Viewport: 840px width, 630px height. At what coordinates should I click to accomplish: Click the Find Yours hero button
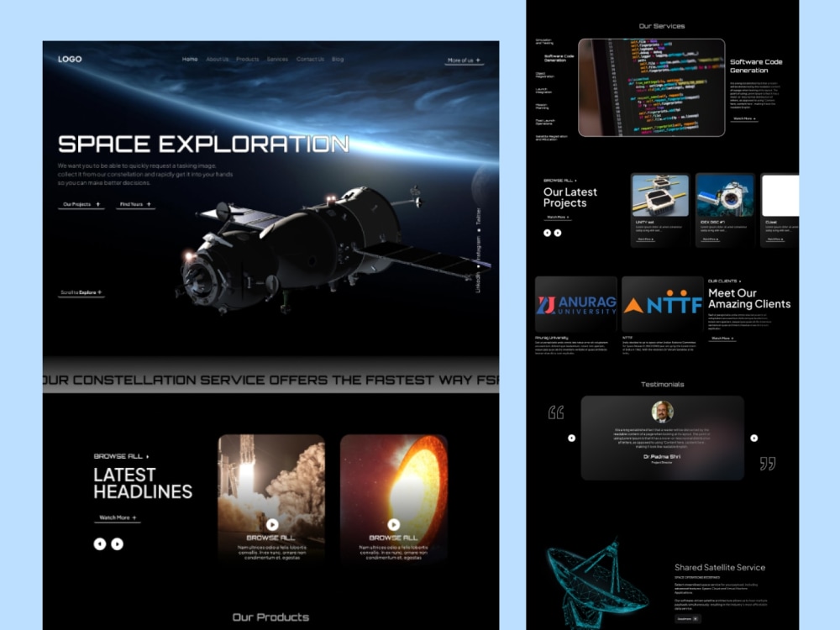[135, 205]
